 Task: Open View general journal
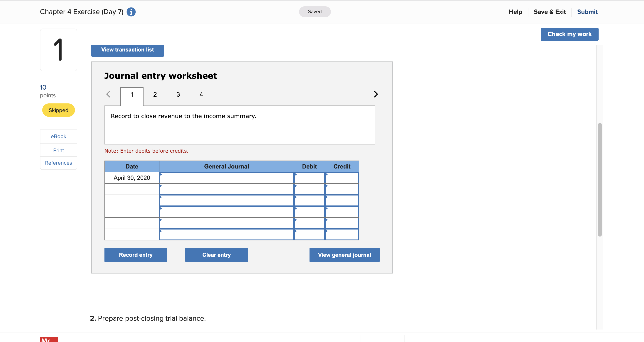(344, 255)
